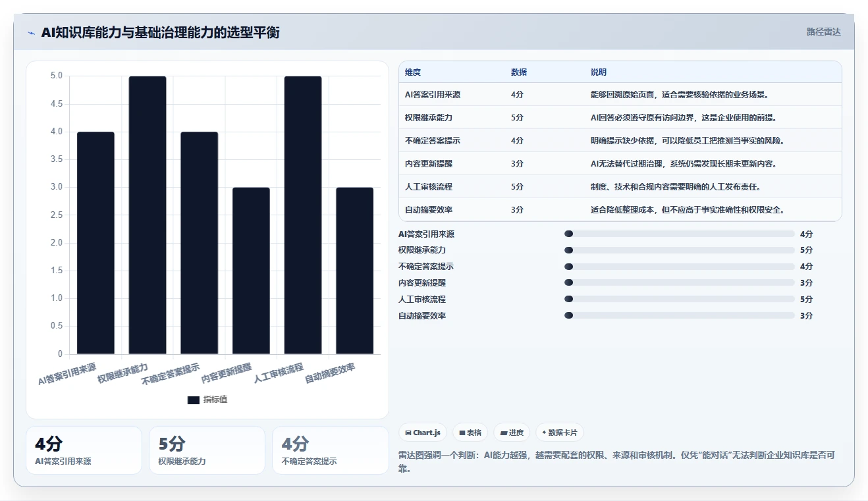
Task: Click the AI答案引用来源 progress bar
Action: click(680, 234)
